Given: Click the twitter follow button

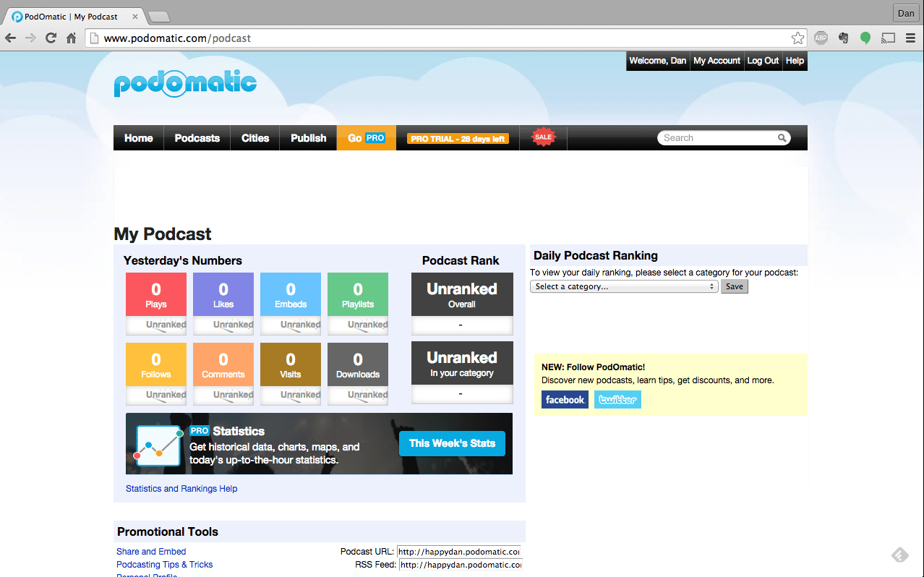Looking at the screenshot, I should click(x=617, y=400).
